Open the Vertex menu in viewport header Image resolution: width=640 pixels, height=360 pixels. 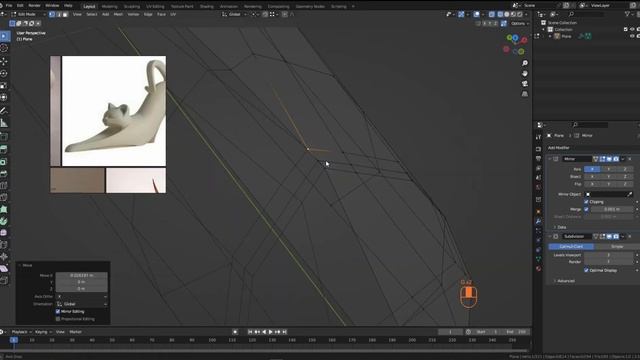click(x=133, y=14)
